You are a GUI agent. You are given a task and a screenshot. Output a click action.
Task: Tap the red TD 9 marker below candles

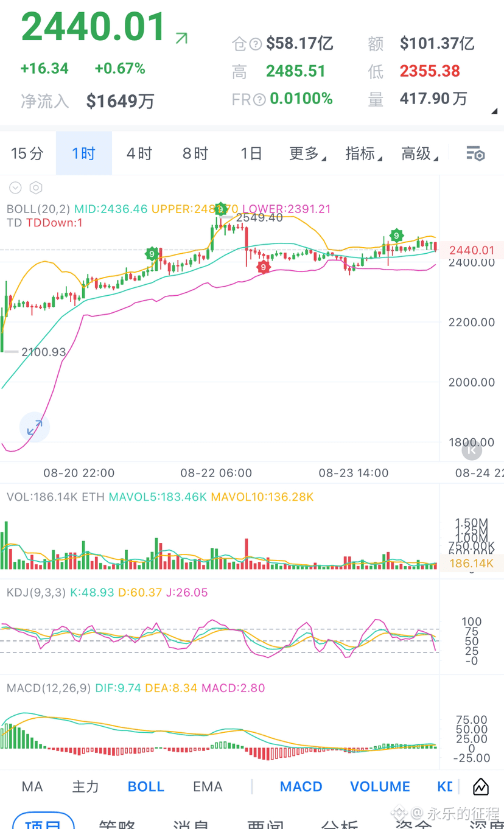click(x=263, y=267)
